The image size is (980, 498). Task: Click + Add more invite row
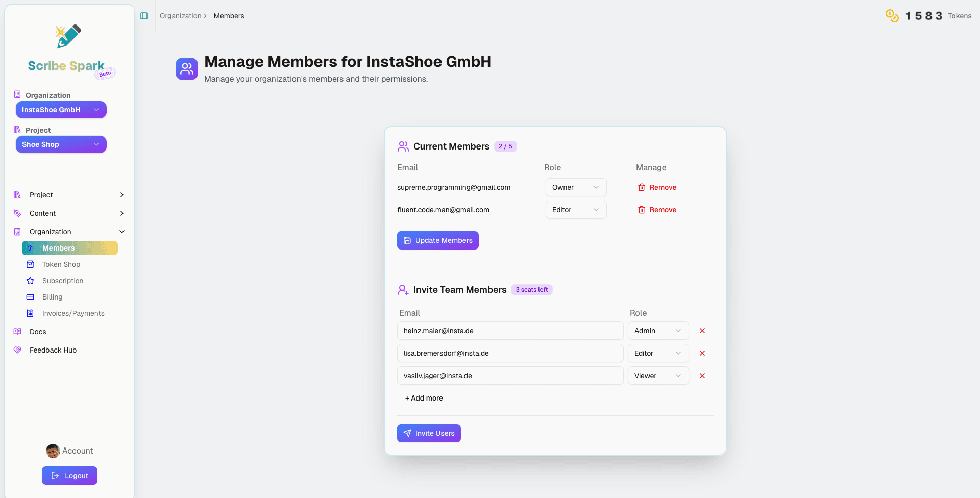pyautogui.click(x=424, y=398)
